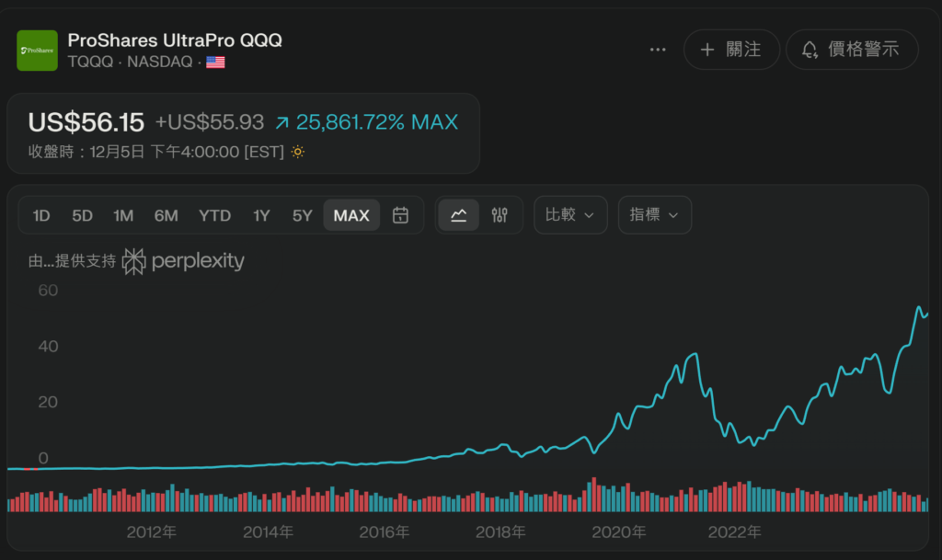The height and width of the screenshot is (560, 942).
Task: Switch to line chart view
Action: 458,215
